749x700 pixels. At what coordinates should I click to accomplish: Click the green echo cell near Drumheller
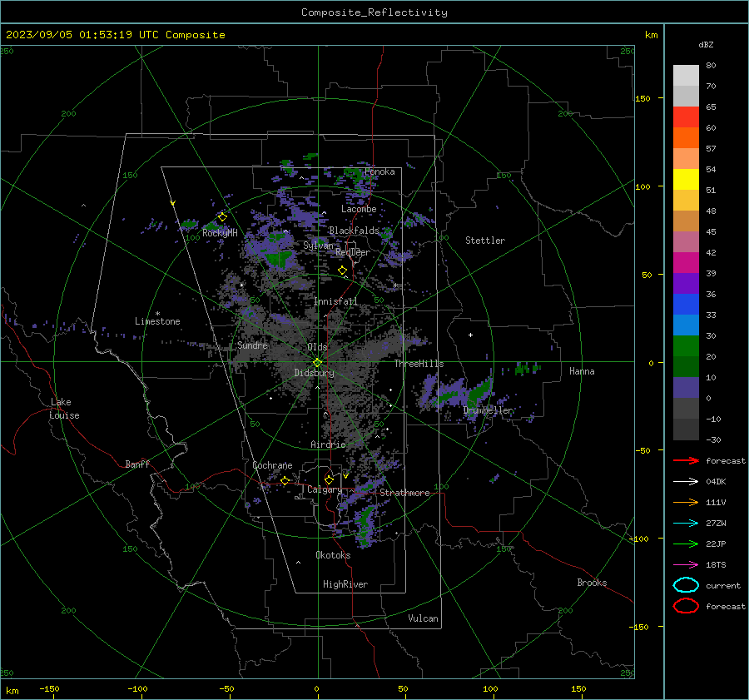(x=479, y=394)
